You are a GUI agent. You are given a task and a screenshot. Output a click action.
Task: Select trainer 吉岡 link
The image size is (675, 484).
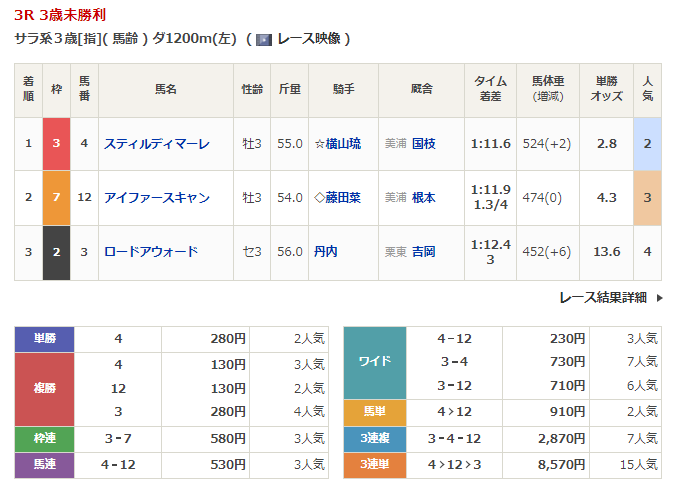pos(423,252)
